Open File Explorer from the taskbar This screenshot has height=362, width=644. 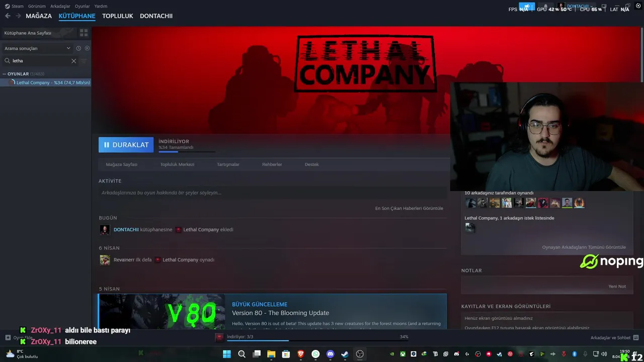coord(271,354)
